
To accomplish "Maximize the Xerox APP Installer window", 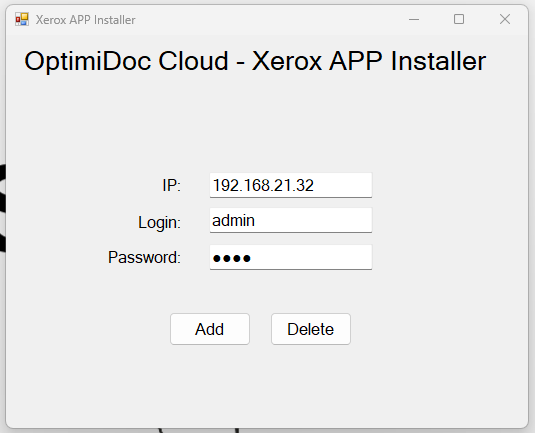I will 459,19.
